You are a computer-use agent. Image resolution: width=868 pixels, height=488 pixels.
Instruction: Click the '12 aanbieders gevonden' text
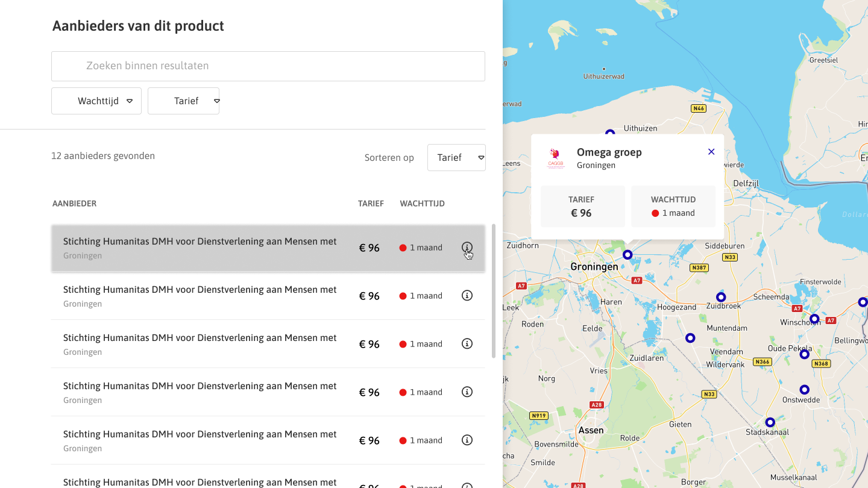click(103, 156)
